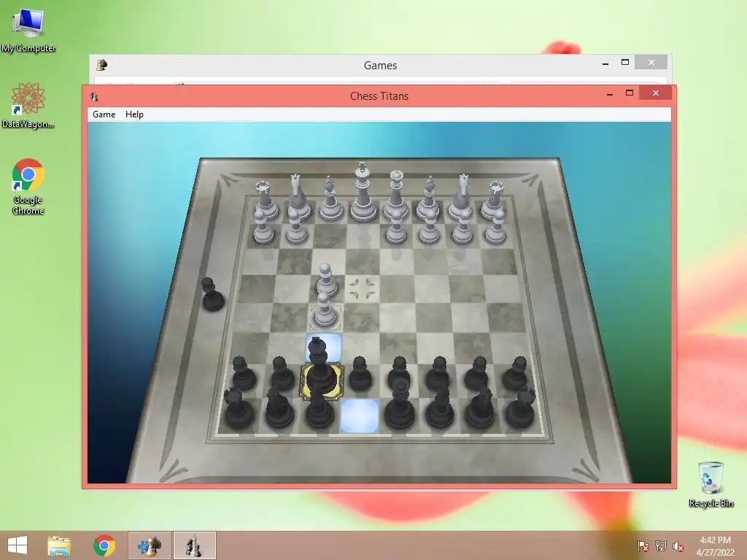Image resolution: width=747 pixels, height=560 pixels.
Task: Open the Game menu
Action: [x=104, y=114]
